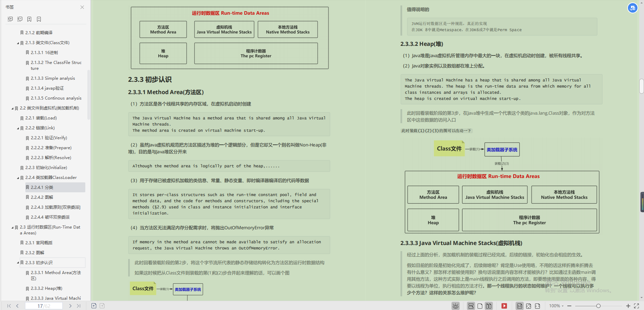644x310 pixels.
Task: Open bookmark 2.2.4.2 图解
Action: coord(42,197)
